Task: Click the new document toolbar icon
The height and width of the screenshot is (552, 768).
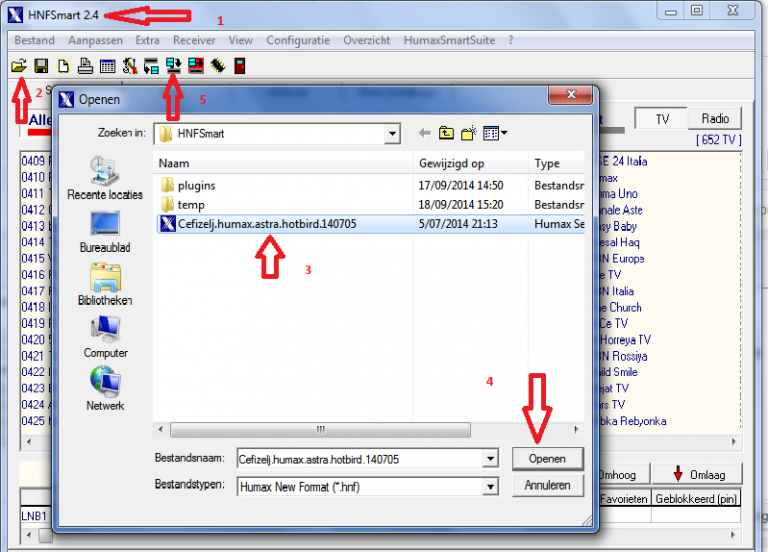Action: pos(63,66)
